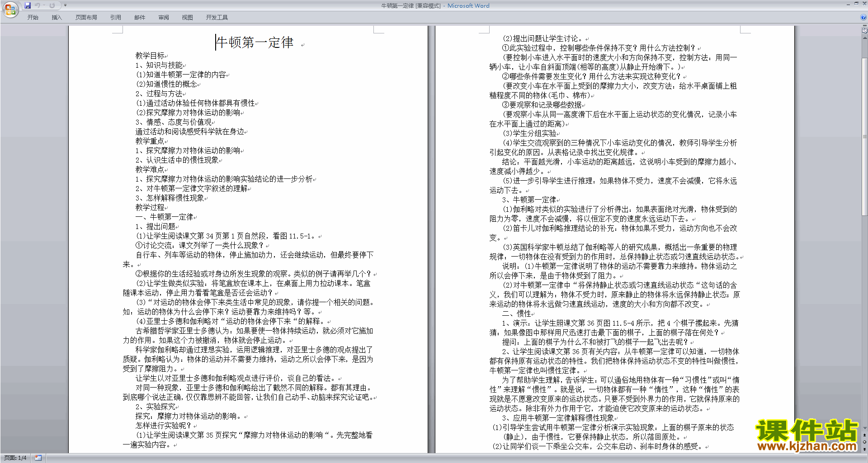868x463 pixels.
Task: Click the blue Help question mark icon
Action: [863, 18]
